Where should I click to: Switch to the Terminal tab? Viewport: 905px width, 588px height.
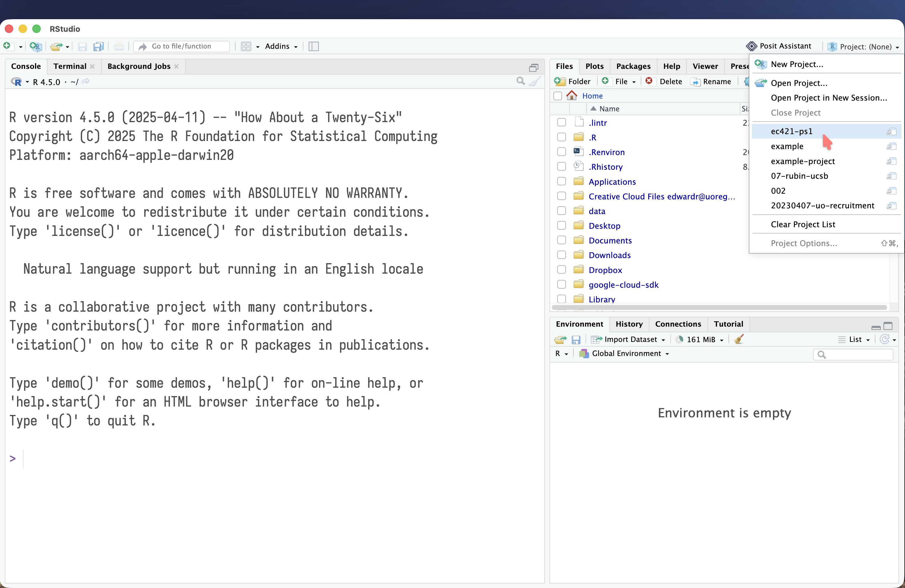click(70, 66)
